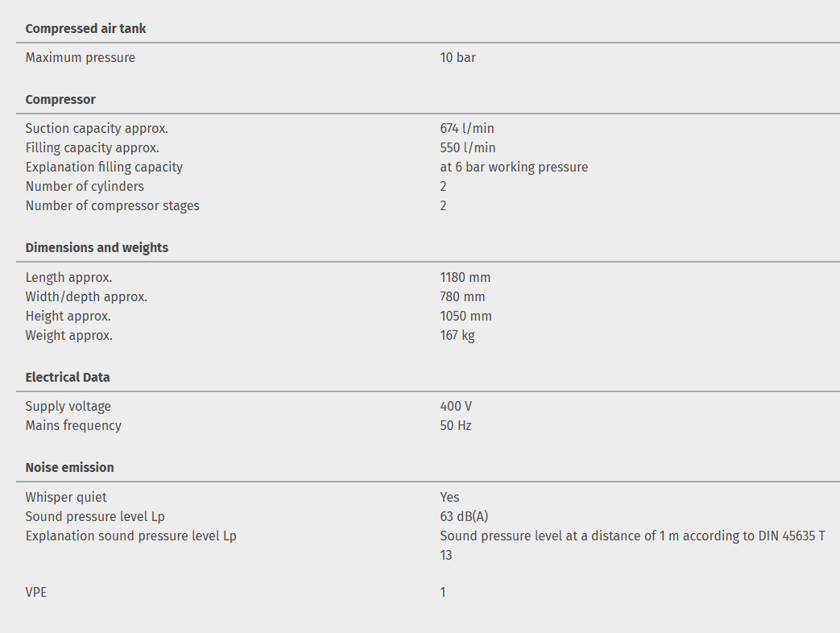Click the 167 kg weight value
This screenshot has height=633, width=840.
[457, 335]
